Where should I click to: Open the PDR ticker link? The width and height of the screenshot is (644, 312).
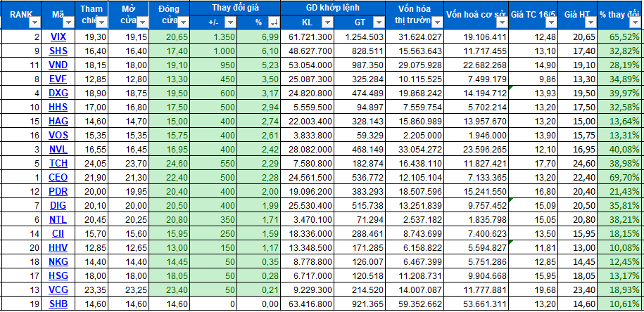[58, 191]
